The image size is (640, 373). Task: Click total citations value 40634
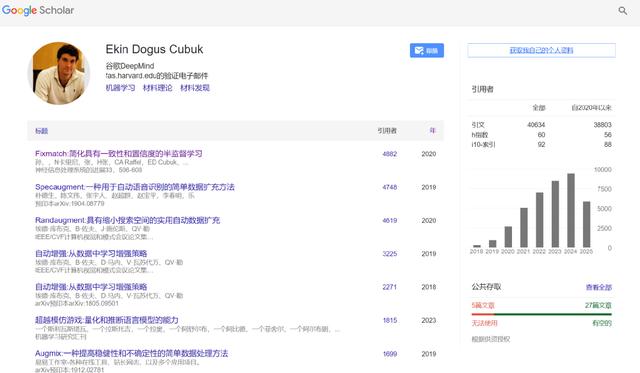536,125
